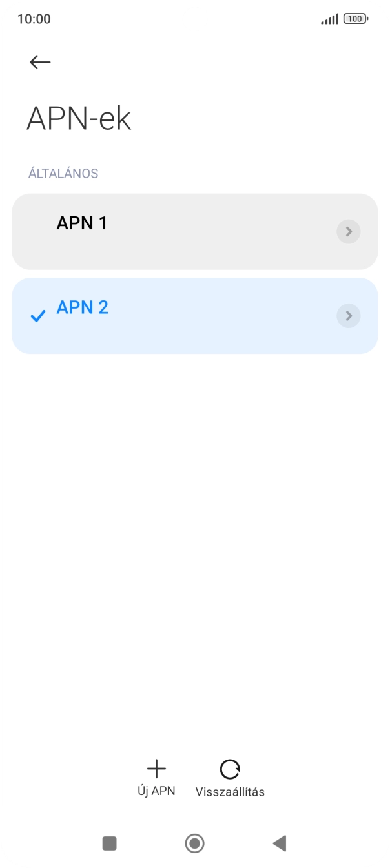Tap the plus icon for new APN
Image resolution: width=390 pixels, height=868 pixels.
156,769
